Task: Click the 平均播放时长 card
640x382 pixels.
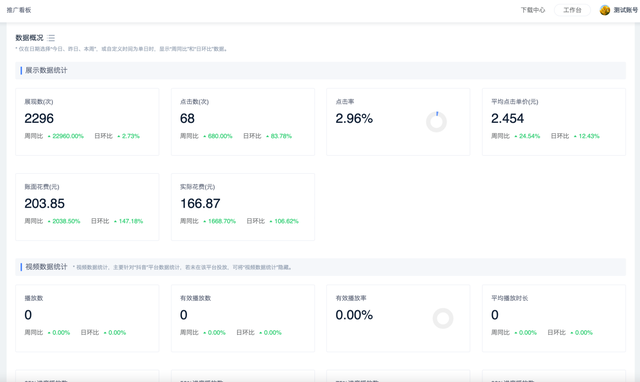Action: pyautogui.click(x=554, y=318)
